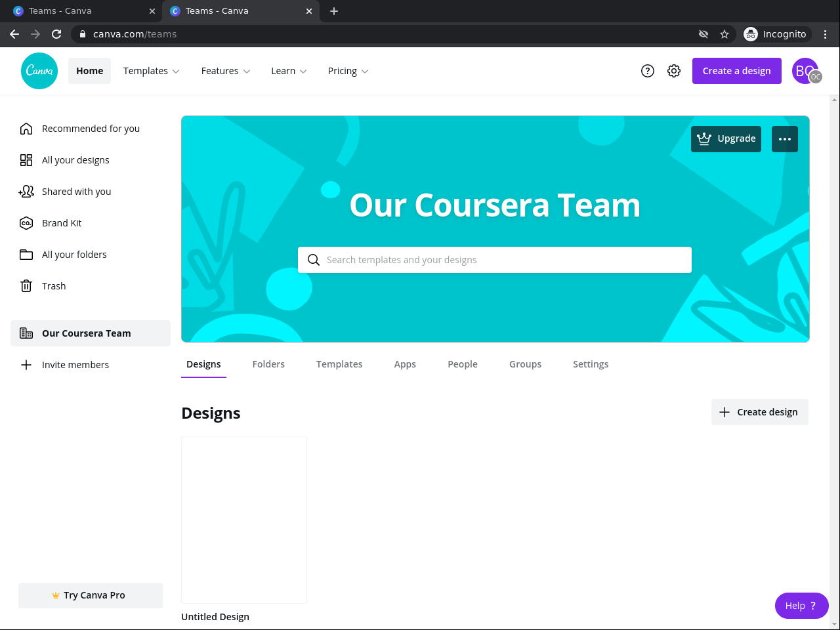Click the site lock icon in address bar
Image resolution: width=840 pixels, height=630 pixels.
(x=83, y=34)
